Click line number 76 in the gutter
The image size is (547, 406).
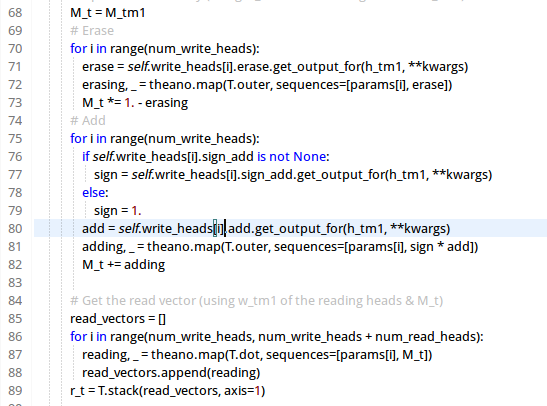[x=15, y=157]
